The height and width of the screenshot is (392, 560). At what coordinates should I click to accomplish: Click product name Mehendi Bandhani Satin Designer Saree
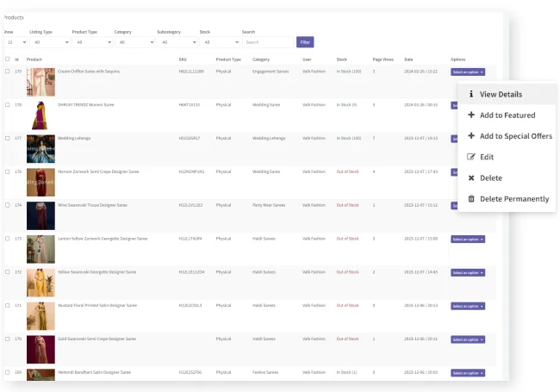pos(94,372)
